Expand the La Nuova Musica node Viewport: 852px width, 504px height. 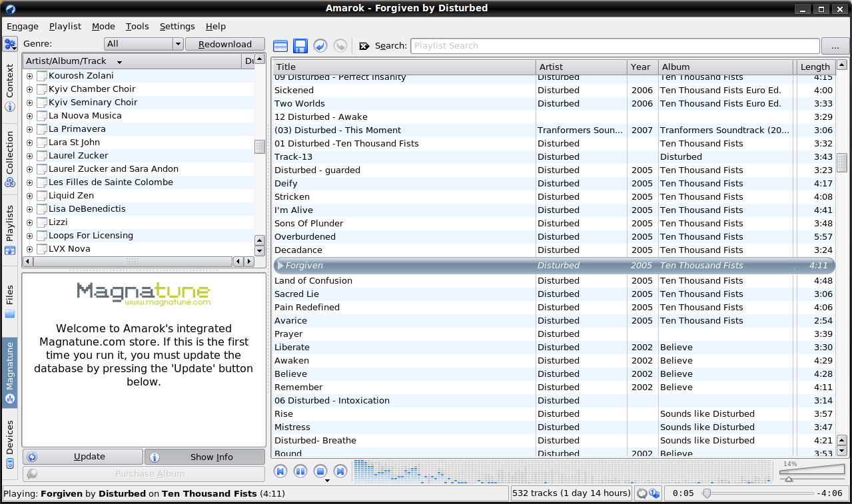coord(29,116)
